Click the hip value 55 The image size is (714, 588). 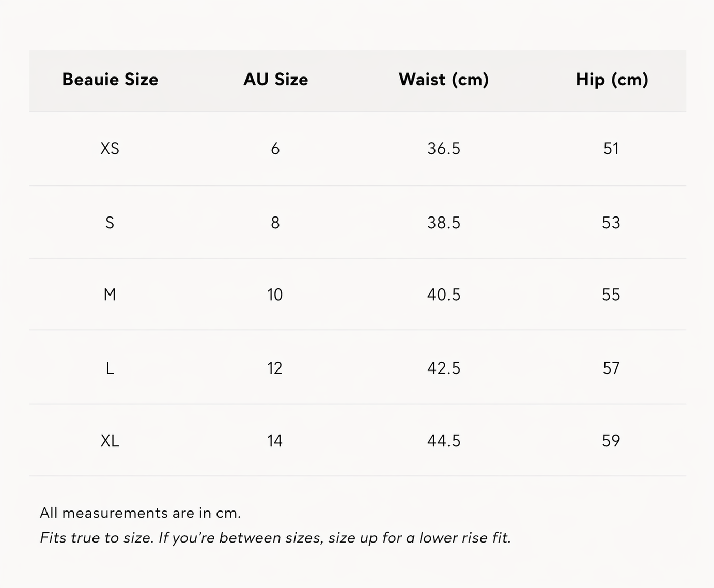coord(611,295)
